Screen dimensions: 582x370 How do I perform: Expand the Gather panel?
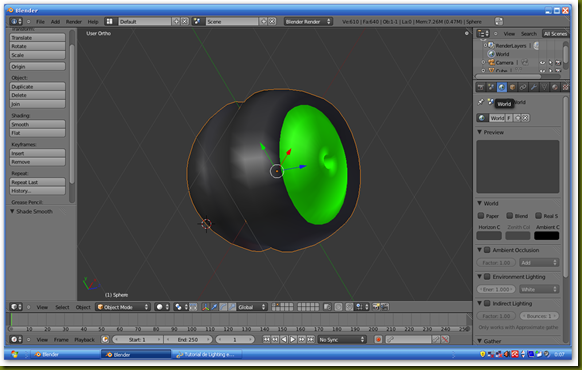[480, 341]
